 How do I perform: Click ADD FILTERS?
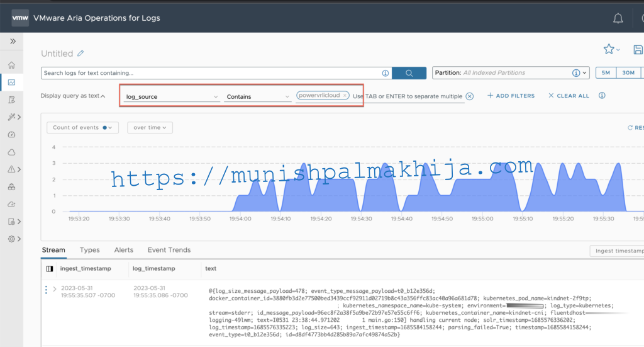(511, 96)
